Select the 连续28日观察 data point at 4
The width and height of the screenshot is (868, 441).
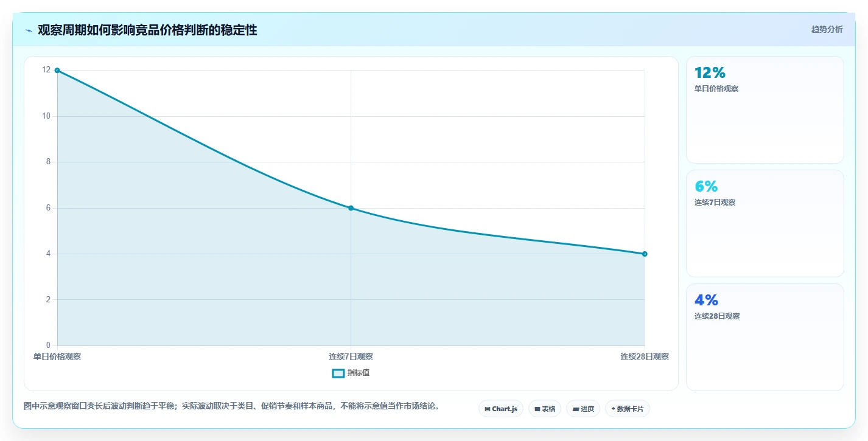click(645, 254)
